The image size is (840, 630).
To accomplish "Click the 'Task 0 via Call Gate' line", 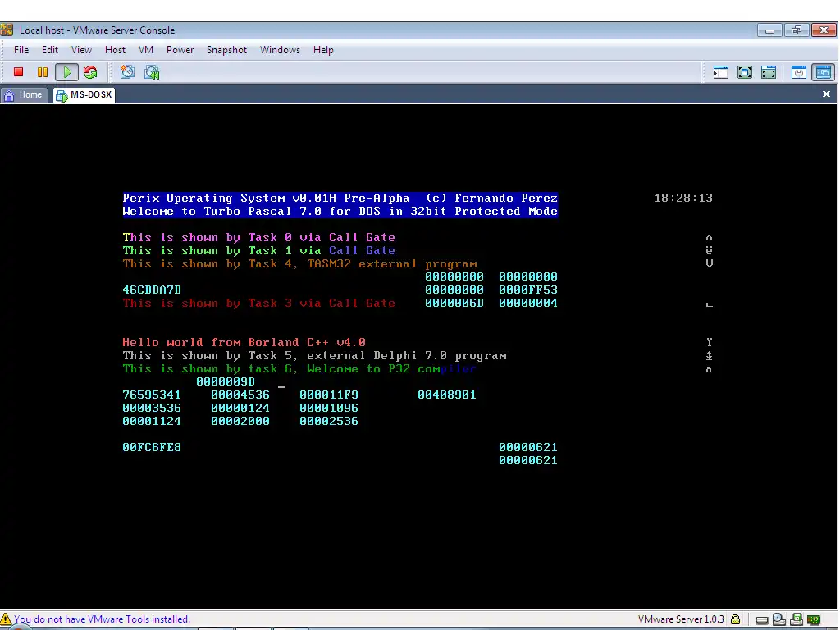I will click(258, 237).
